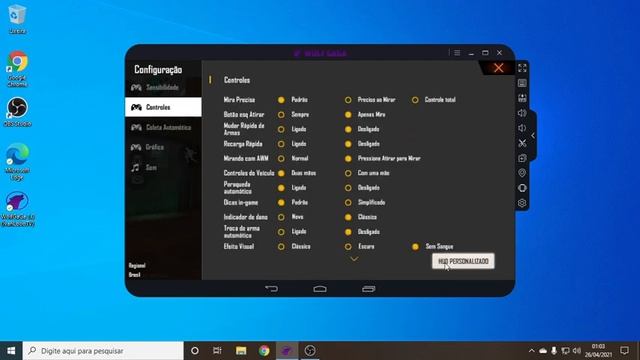Select the Google Chrome desktop shortcut
This screenshot has height=360, width=640.
coord(17,69)
